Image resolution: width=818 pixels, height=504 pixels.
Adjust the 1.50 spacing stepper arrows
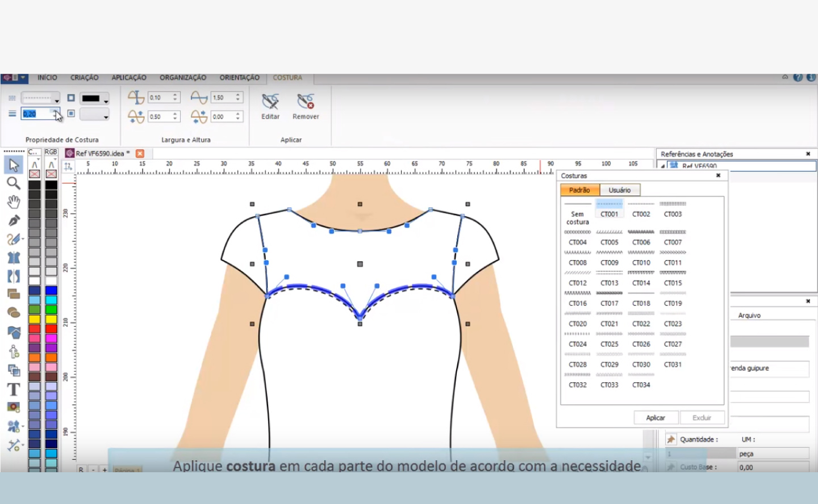[239, 98]
